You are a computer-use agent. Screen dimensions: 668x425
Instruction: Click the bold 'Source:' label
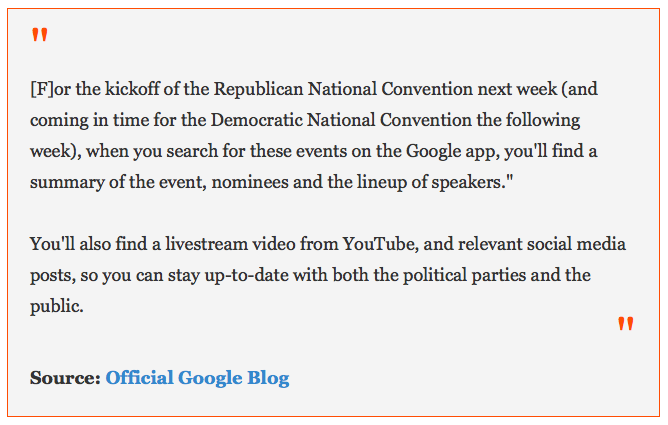pos(65,378)
